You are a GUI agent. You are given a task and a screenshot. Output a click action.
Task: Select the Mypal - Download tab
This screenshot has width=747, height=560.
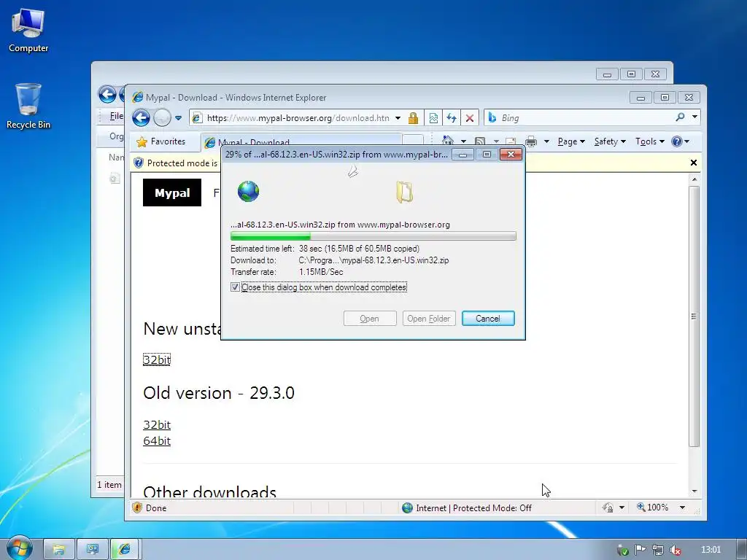pos(300,142)
